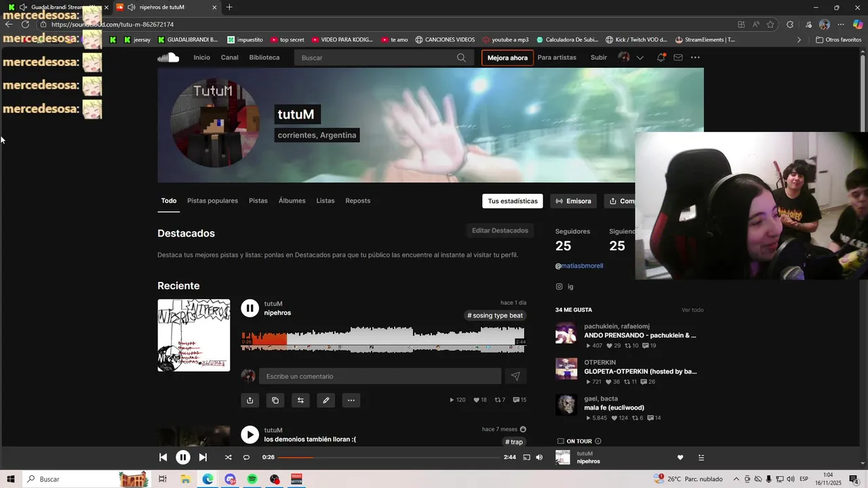Show hidden system tray icons
This screenshot has height=488, width=868.
[x=736, y=479]
